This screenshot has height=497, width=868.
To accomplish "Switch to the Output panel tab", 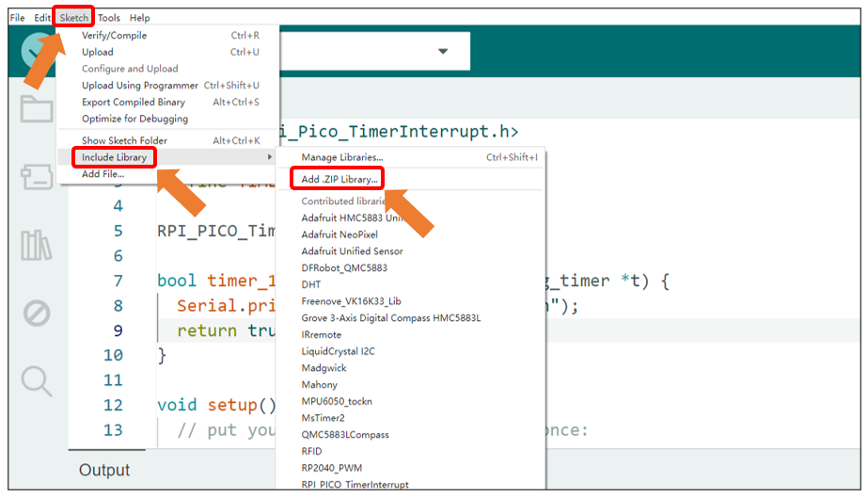I will (x=104, y=470).
